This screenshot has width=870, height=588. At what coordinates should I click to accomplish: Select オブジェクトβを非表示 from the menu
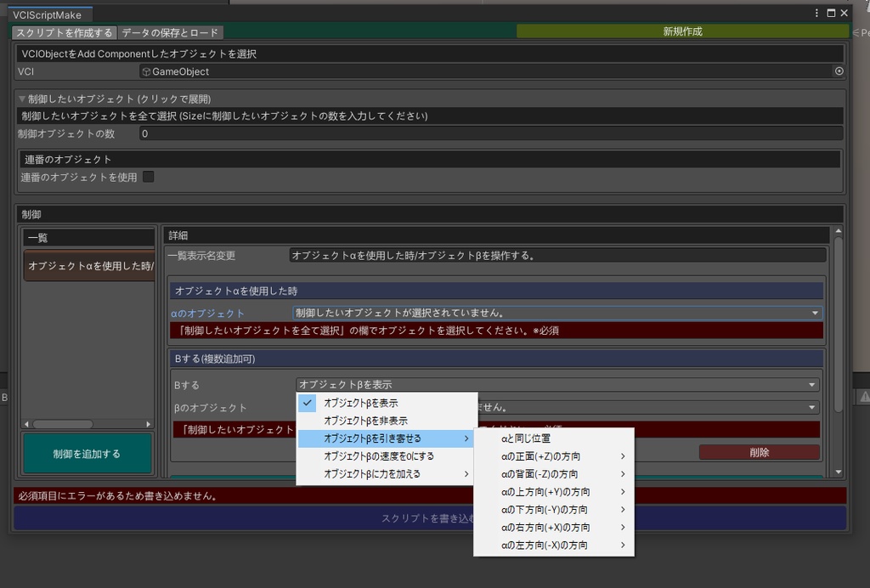click(x=365, y=420)
